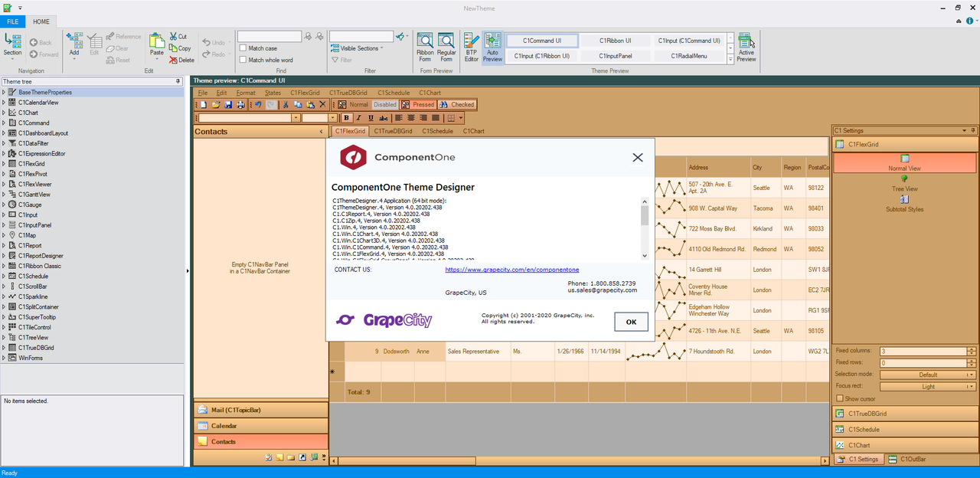Click the save icon in preview toolbar
Viewport: 980px width, 478px height.
228,104
